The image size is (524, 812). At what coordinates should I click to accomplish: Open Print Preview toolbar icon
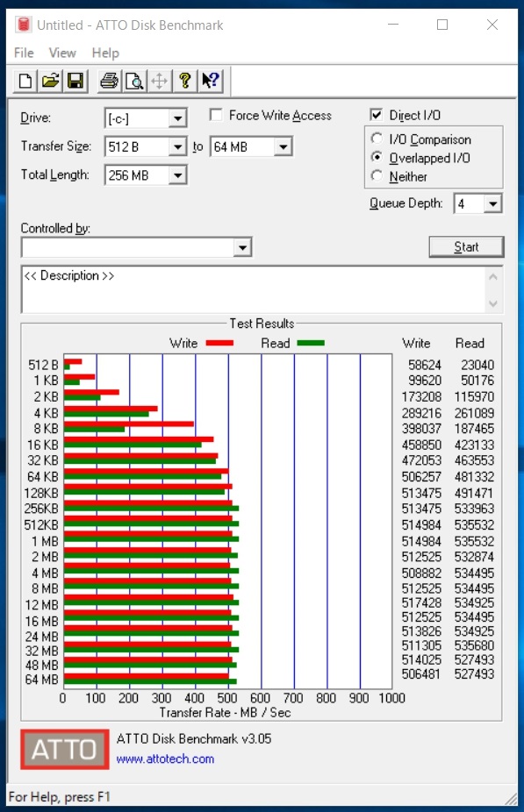coord(134,82)
